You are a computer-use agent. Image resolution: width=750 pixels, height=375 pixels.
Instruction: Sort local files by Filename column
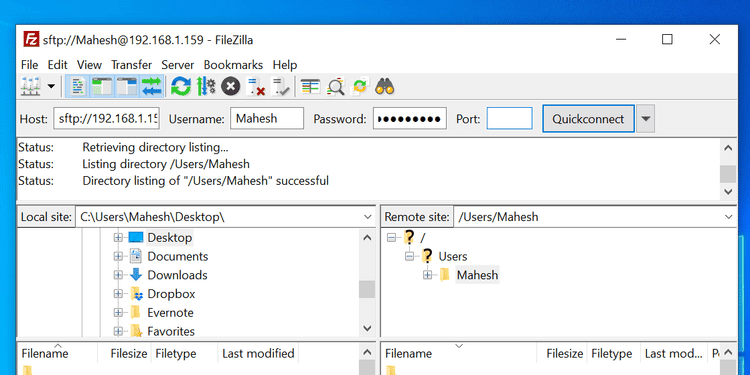(58, 354)
